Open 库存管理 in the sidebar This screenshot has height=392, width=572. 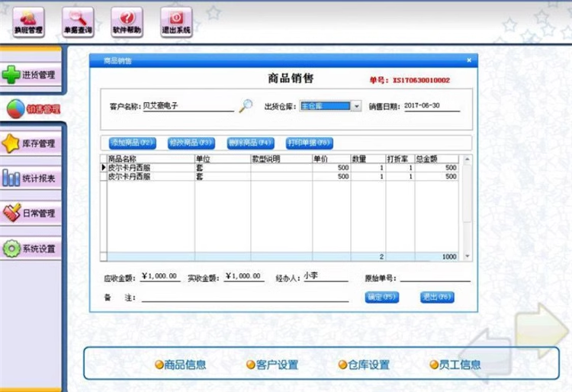tap(31, 143)
